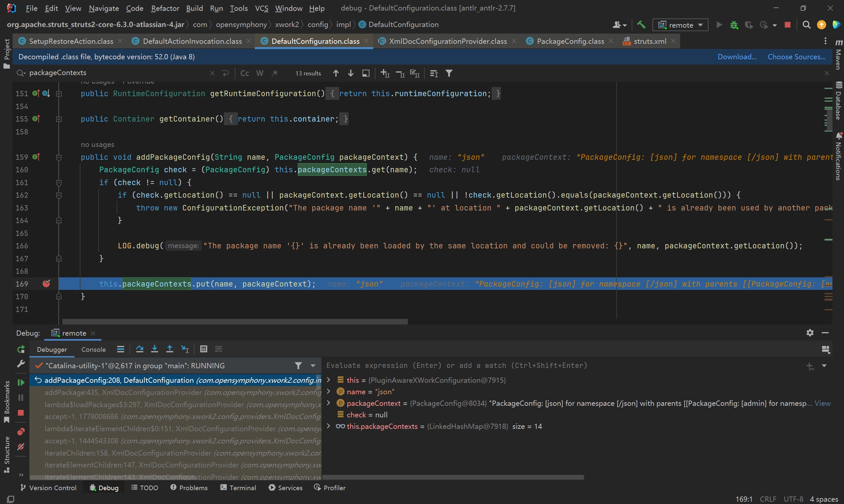844x504 pixels.
Task: Click Add watch plus icon
Action: point(810,366)
